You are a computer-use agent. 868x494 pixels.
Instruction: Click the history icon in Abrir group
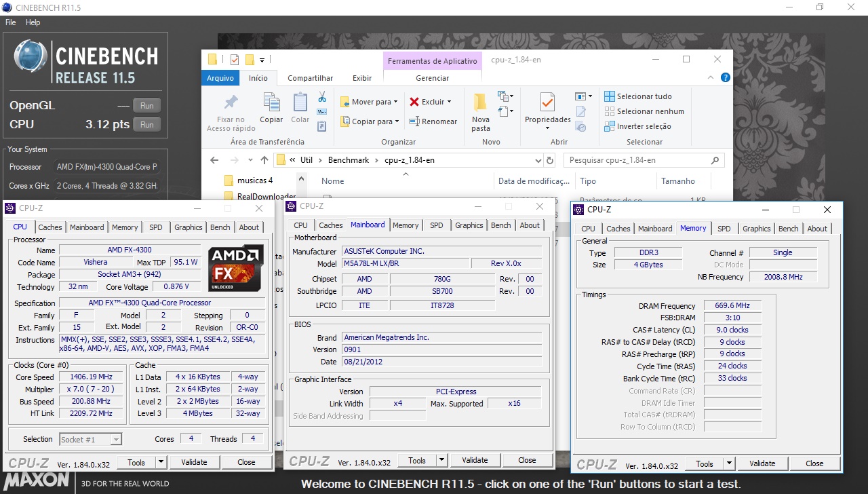click(580, 126)
